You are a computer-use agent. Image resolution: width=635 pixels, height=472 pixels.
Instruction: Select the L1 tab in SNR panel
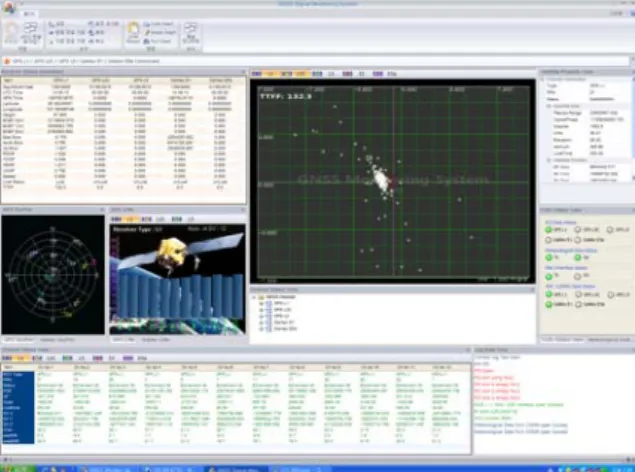pos(124,219)
